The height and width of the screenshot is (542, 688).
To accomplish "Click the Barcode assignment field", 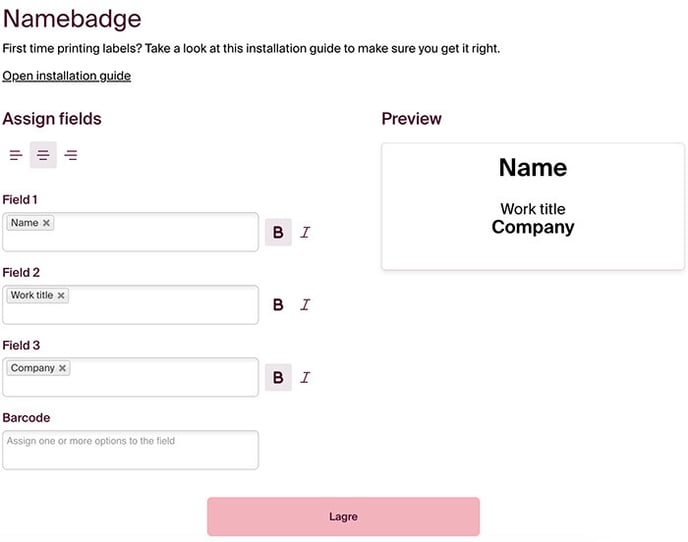I will tap(130, 450).
